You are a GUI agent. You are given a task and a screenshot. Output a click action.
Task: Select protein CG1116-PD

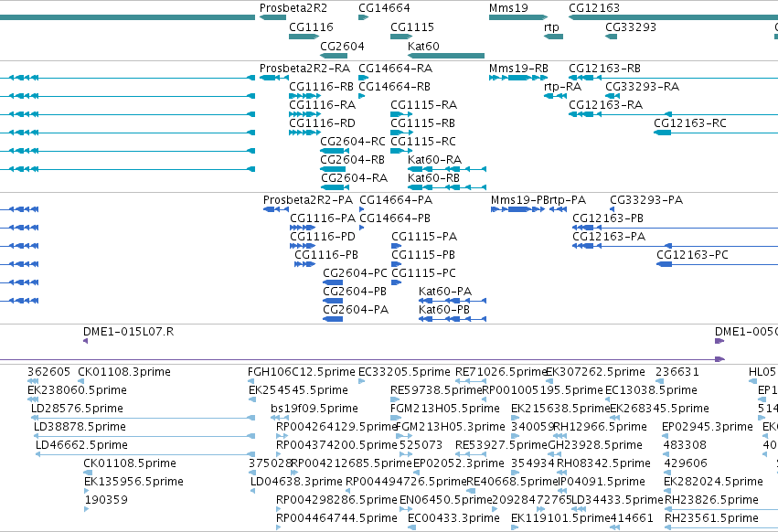[323, 237]
